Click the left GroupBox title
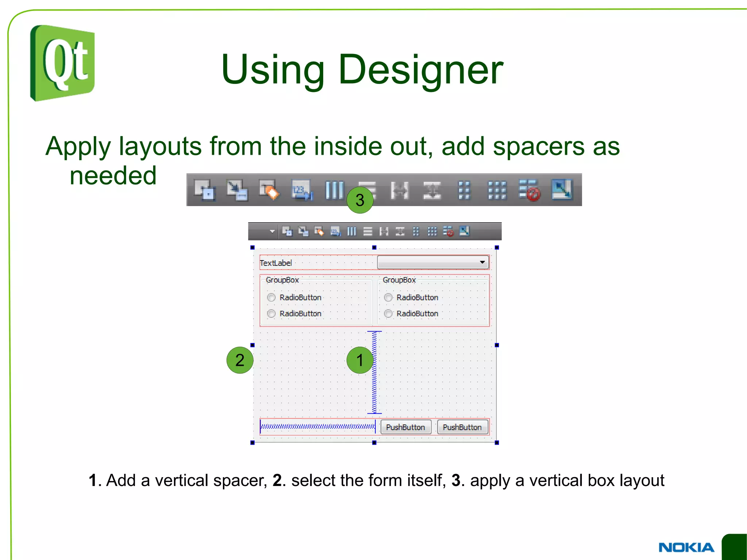 pyautogui.click(x=282, y=280)
